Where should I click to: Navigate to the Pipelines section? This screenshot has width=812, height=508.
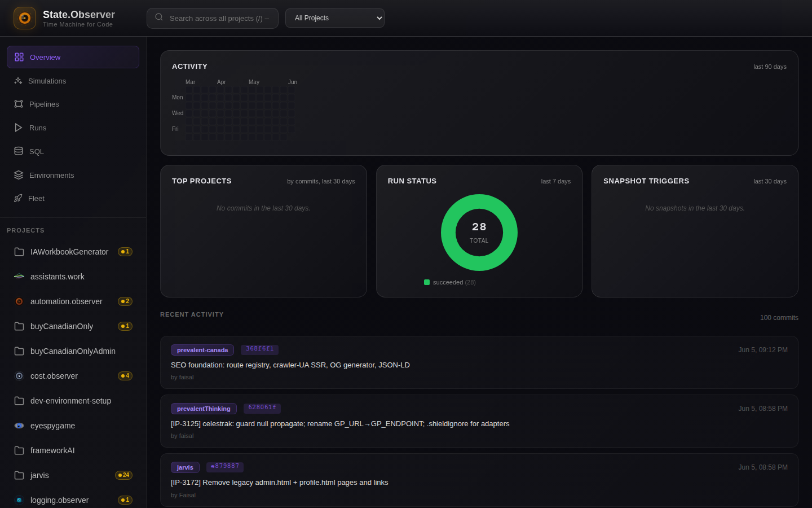[x=73, y=104]
